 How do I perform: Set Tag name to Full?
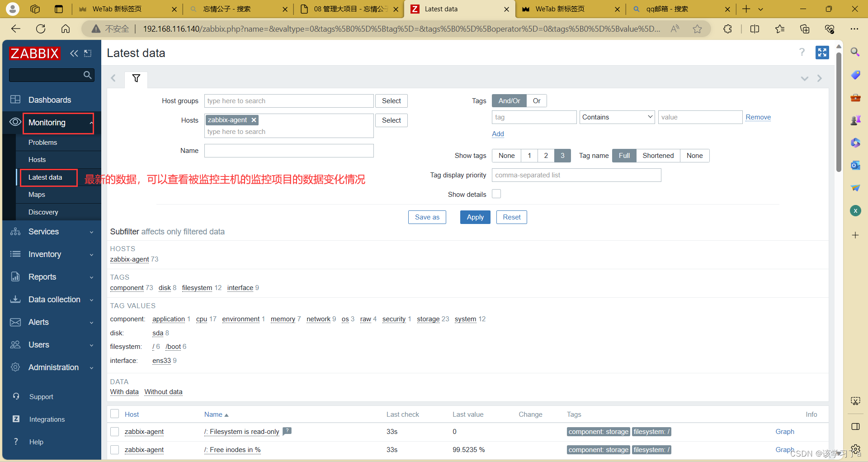tap(624, 156)
